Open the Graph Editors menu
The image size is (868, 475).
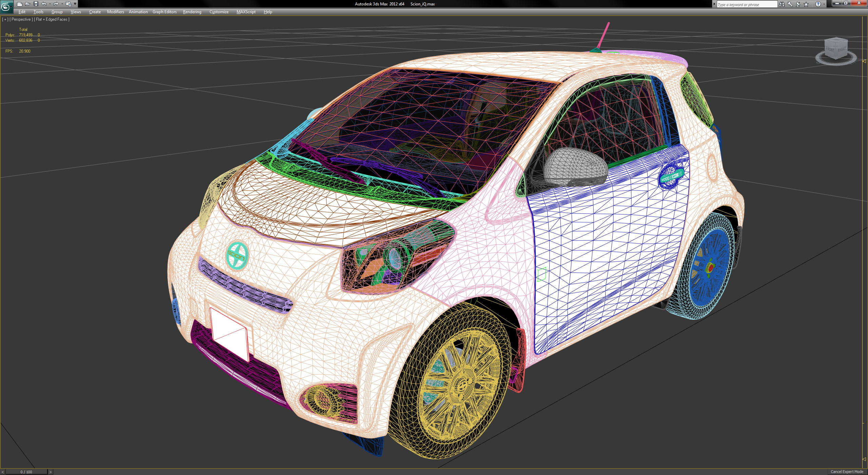[164, 12]
